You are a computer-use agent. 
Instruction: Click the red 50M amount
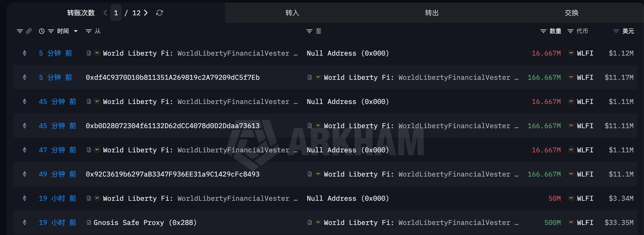[555, 198]
